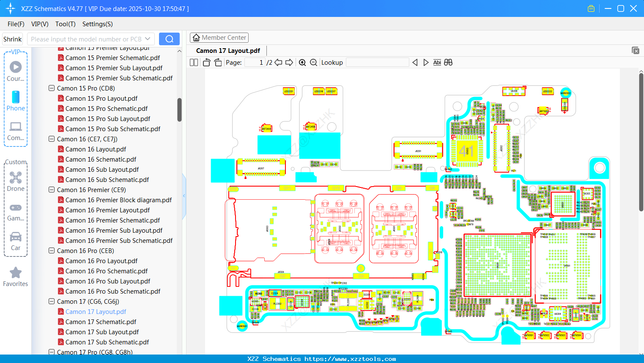Click the Shrink button
644x363 pixels.
tap(13, 39)
